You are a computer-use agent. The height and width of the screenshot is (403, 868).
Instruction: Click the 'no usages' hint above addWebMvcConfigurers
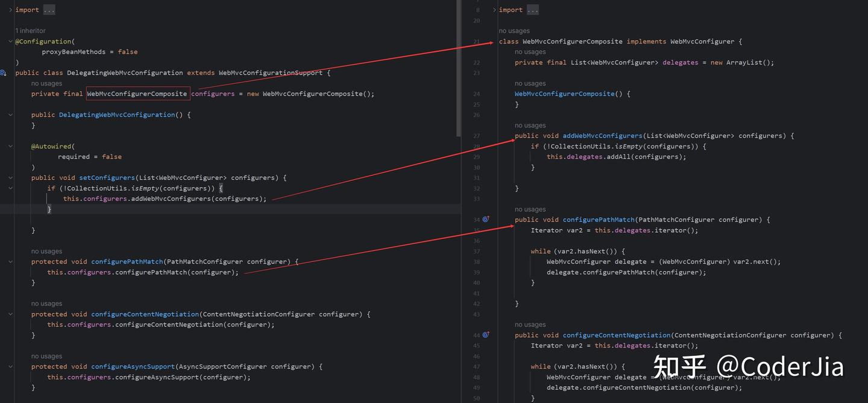(x=530, y=125)
